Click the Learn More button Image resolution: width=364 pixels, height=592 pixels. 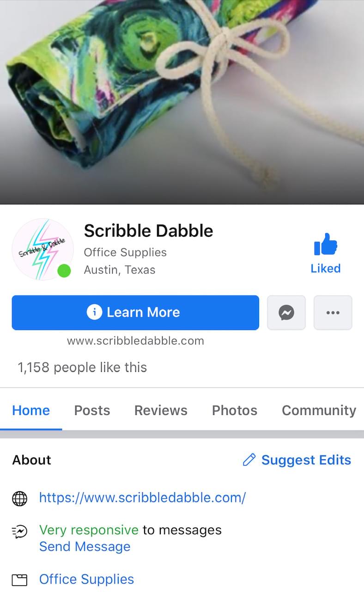click(135, 313)
